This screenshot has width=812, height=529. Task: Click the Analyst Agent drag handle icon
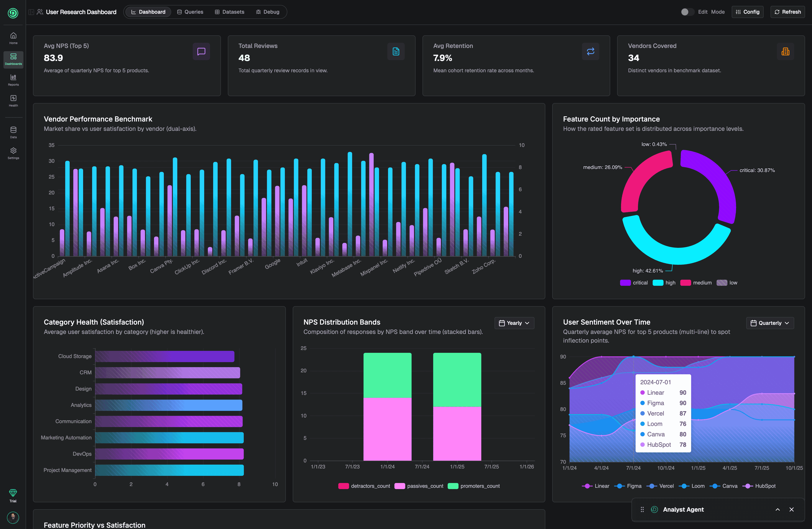coord(642,509)
